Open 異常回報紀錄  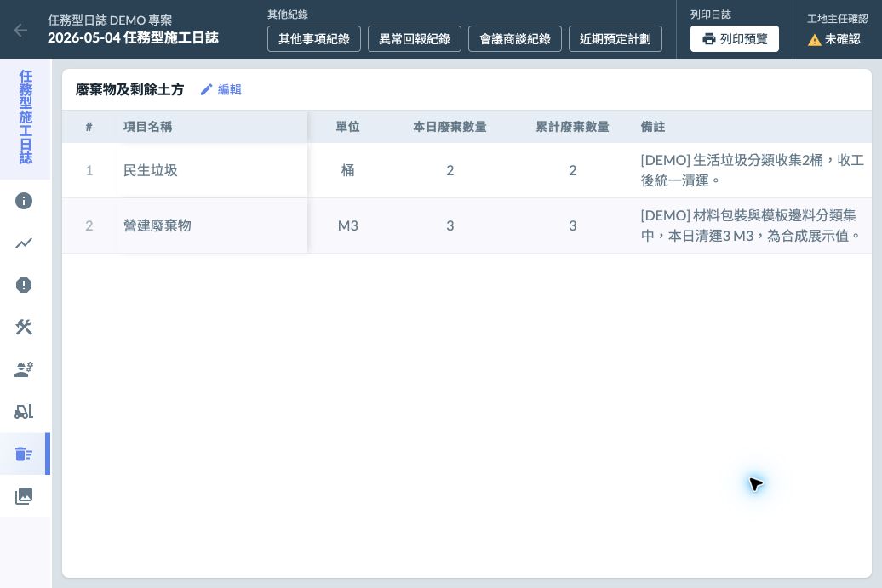415,39
